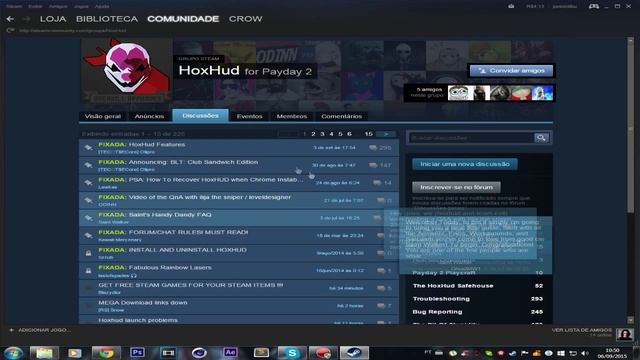
Task: Switch to Visão geral tab
Action: [102, 116]
